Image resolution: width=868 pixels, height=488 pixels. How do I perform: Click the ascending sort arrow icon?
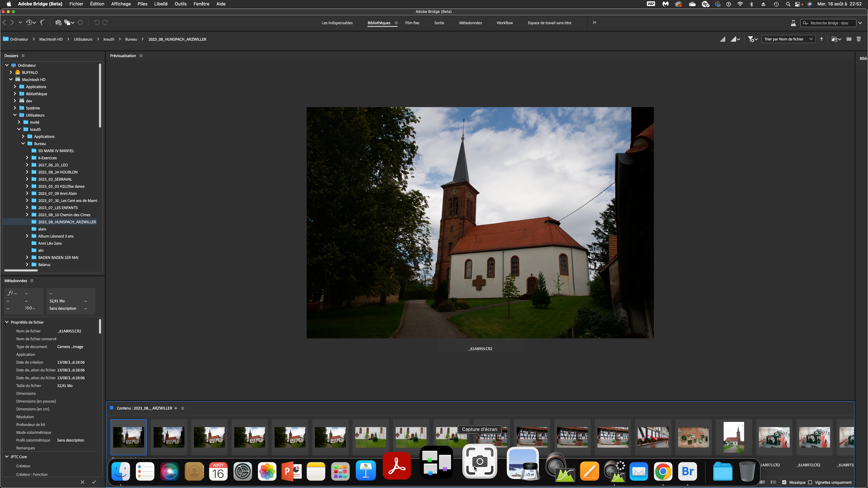click(x=822, y=39)
